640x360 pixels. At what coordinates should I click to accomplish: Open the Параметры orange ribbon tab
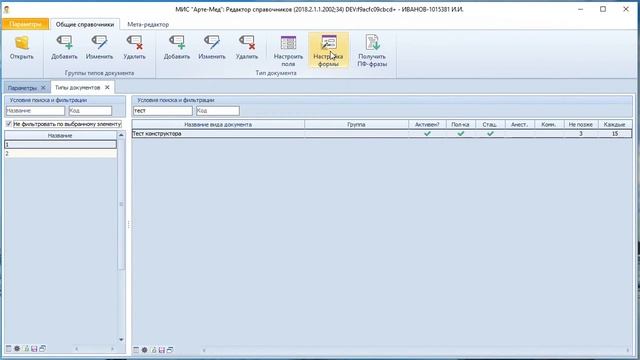pos(25,24)
